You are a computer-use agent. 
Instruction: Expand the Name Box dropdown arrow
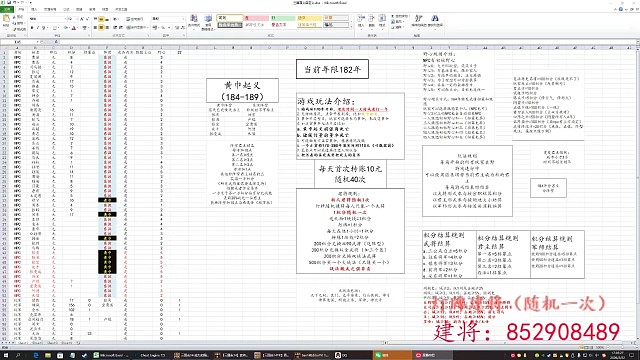[x=38, y=42]
